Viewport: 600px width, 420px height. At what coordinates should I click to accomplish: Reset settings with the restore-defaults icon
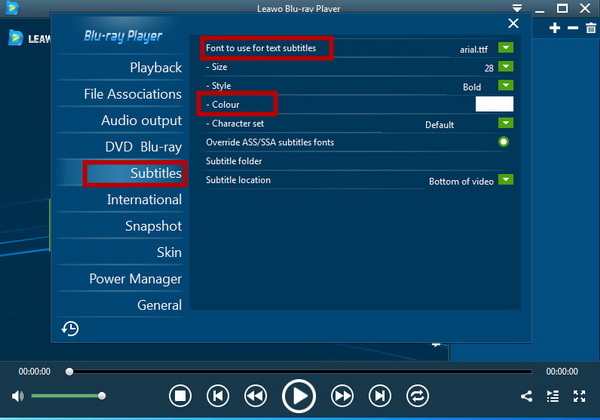point(70,328)
